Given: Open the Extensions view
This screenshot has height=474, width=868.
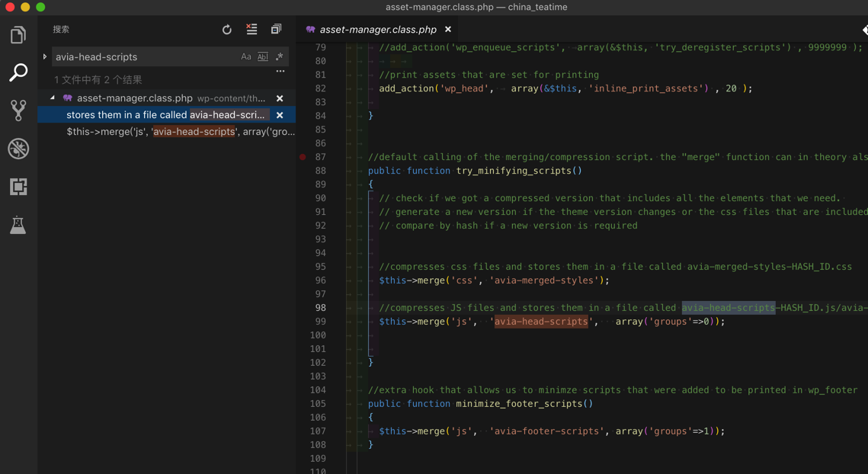Looking at the screenshot, I should tap(18, 187).
